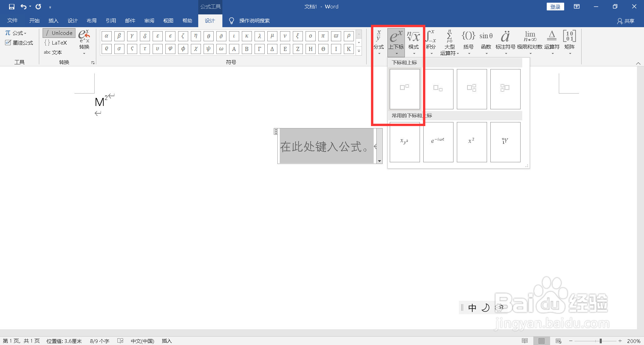
Task: Insert the capital Gamma symbol Γ
Action: [259, 49]
